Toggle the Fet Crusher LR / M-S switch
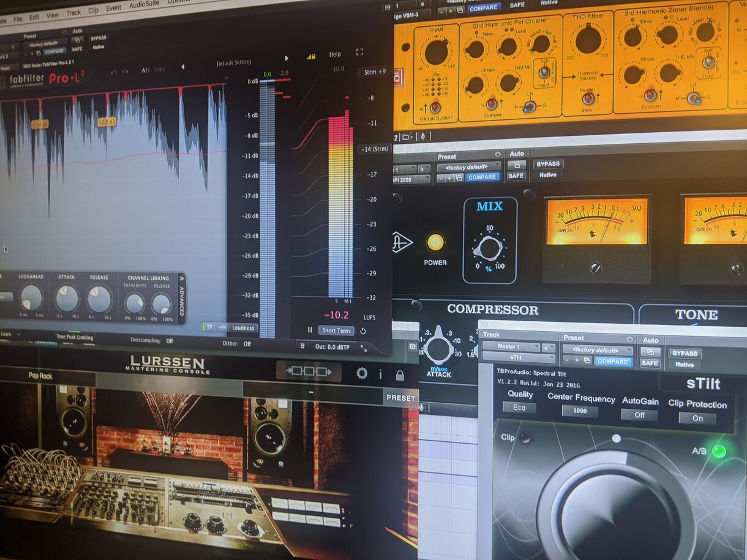 [x=529, y=106]
